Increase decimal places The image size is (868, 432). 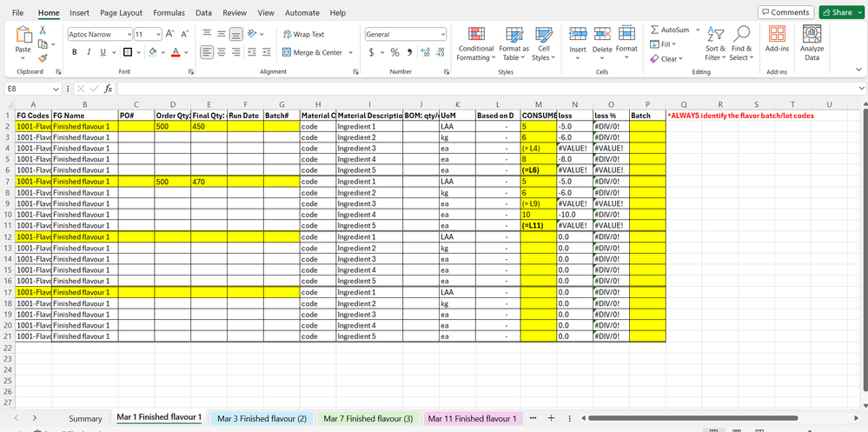click(425, 53)
